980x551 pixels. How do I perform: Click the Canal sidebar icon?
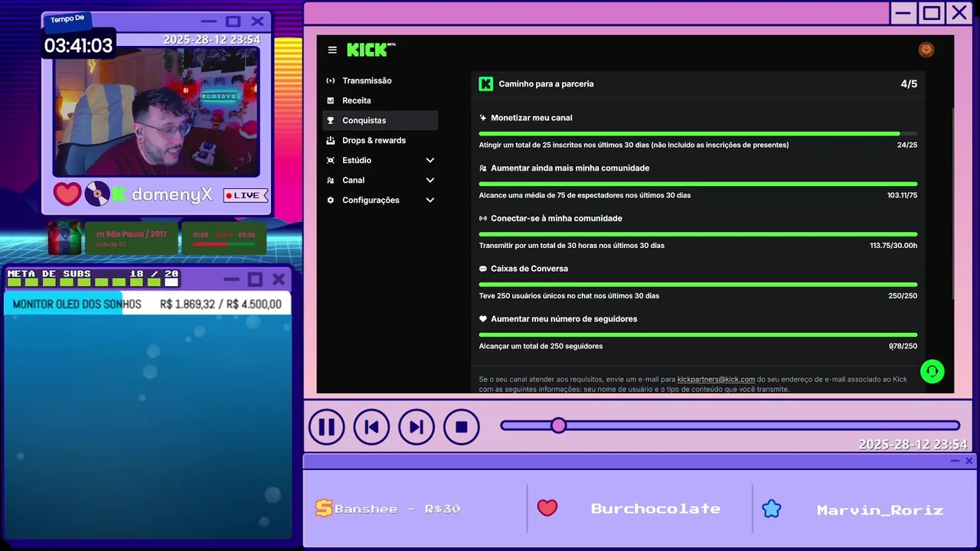(331, 180)
